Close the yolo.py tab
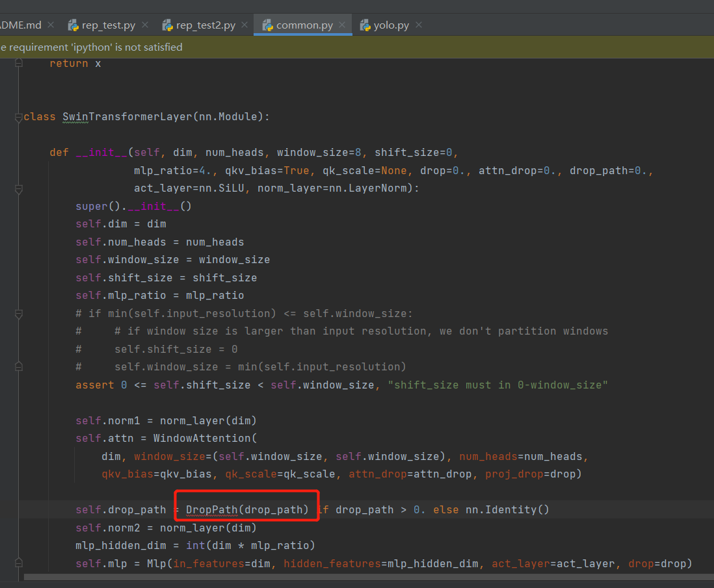Image resolution: width=714 pixels, height=588 pixels. [419, 25]
